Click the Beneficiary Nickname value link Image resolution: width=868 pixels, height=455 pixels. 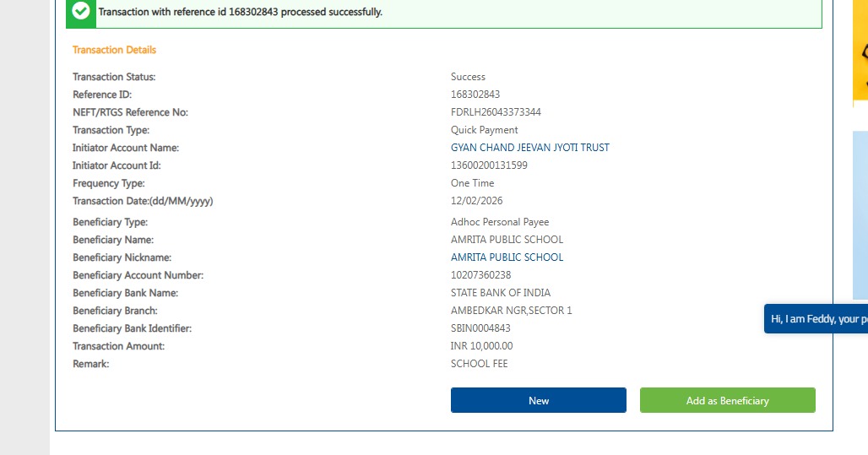[x=507, y=257]
